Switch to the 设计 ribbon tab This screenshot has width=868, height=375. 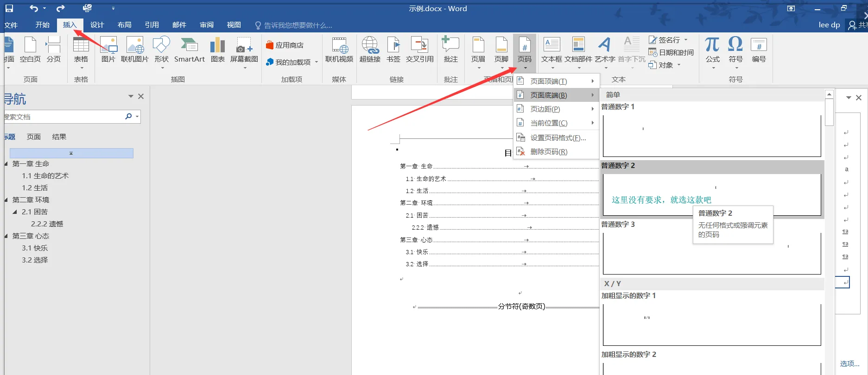[97, 25]
